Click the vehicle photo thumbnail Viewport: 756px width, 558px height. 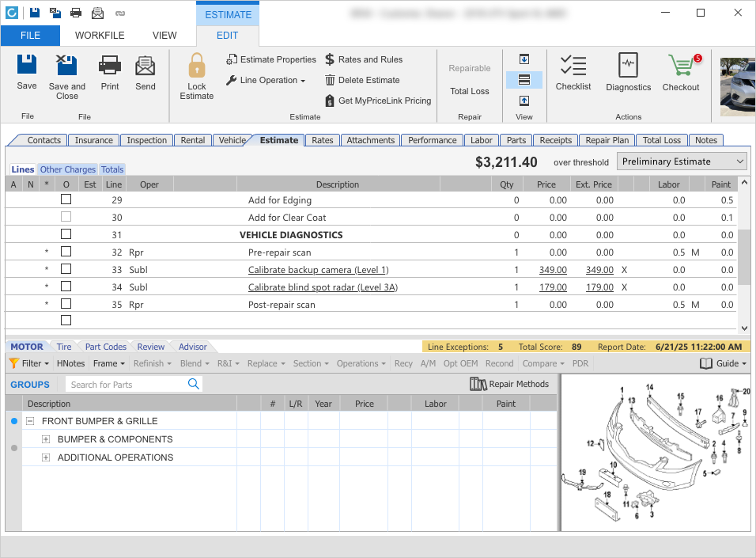click(x=738, y=87)
